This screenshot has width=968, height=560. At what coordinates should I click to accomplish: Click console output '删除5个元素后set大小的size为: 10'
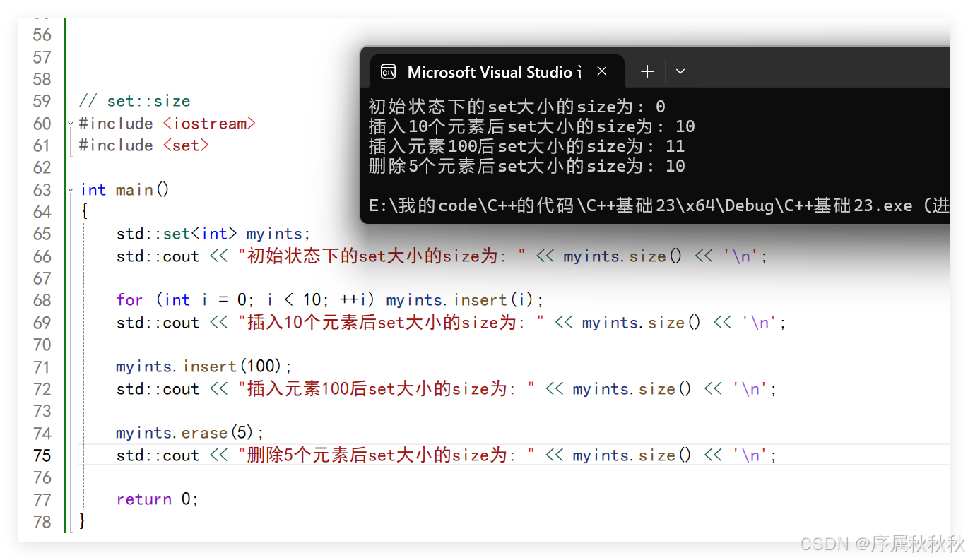point(526,166)
